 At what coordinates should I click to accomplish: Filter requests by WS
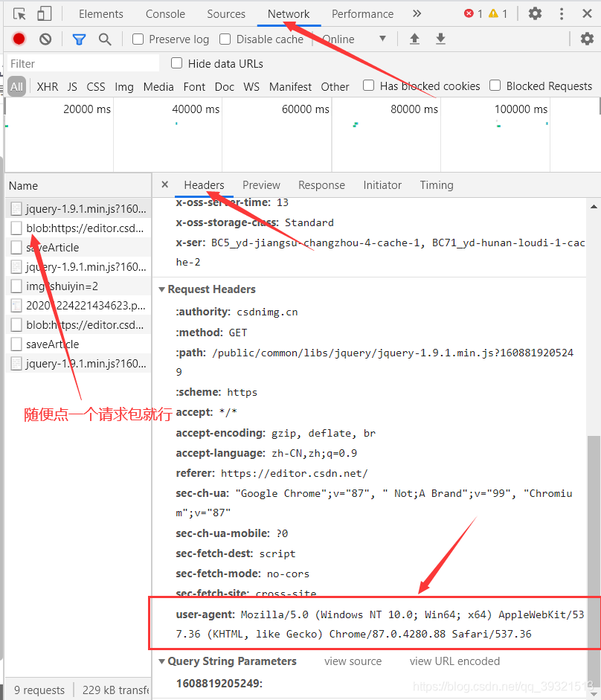[x=251, y=86]
